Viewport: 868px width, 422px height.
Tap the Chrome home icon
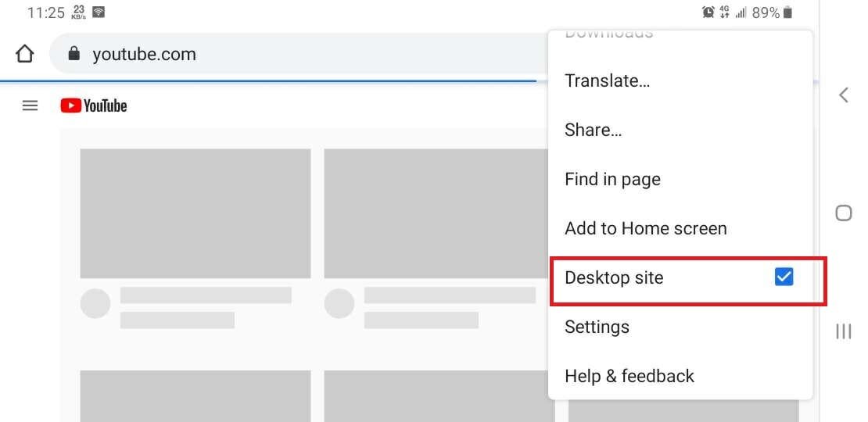24,54
